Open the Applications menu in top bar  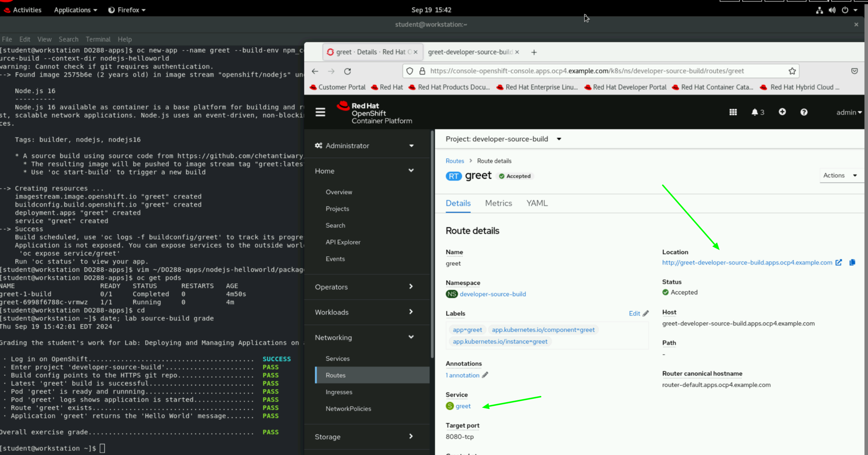(x=73, y=10)
